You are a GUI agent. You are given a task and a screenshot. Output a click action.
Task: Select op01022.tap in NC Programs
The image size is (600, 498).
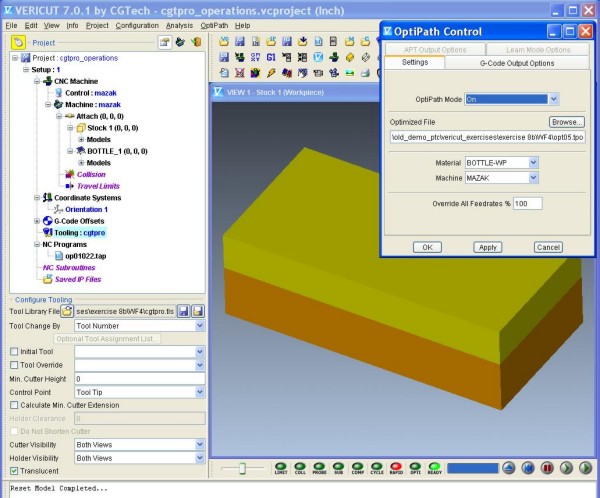(85, 256)
